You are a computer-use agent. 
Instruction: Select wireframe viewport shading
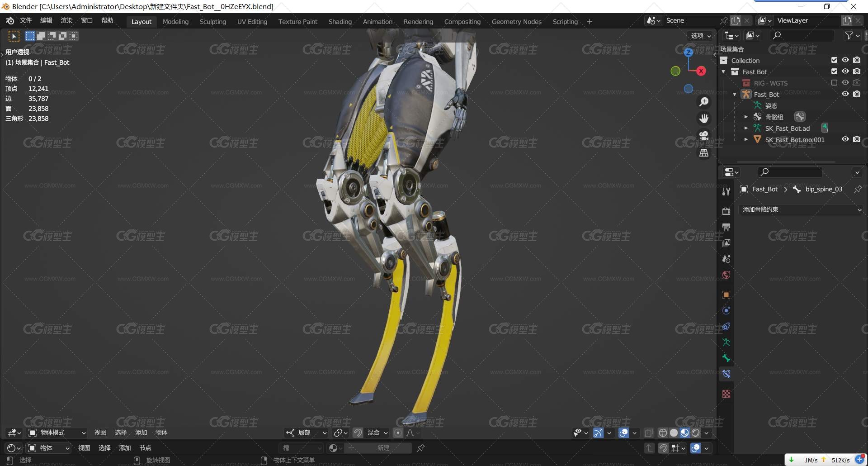click(x=663, y=433)
